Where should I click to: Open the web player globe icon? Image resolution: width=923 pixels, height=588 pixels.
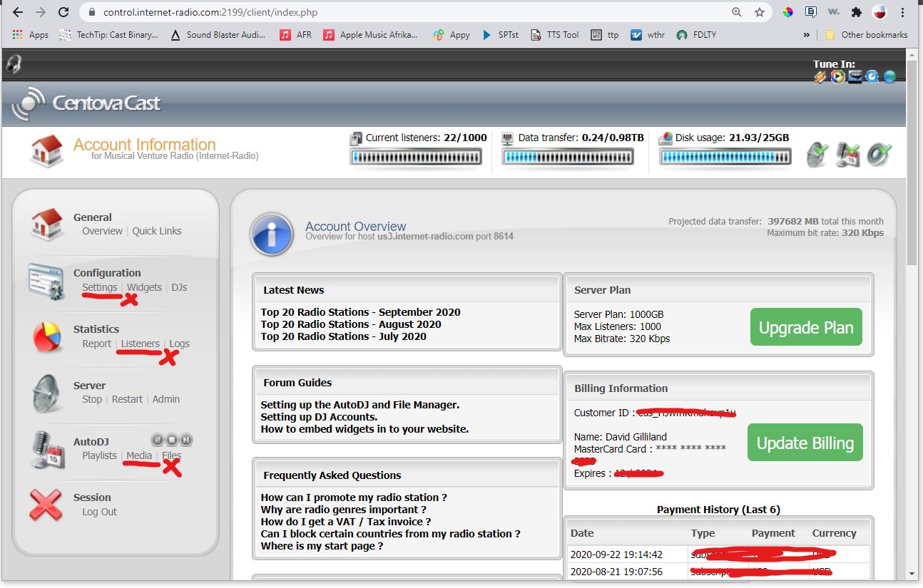point(889,77)
